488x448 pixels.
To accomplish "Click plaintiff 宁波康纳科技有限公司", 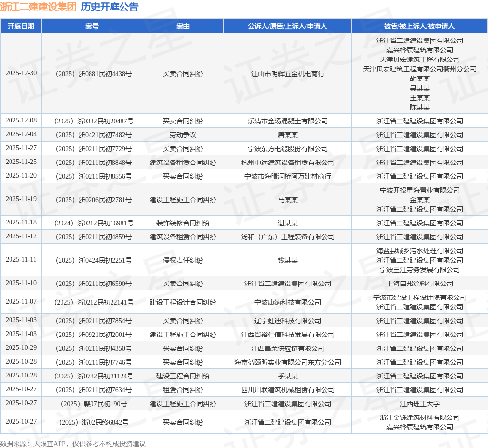I will (x=287, y=302).
